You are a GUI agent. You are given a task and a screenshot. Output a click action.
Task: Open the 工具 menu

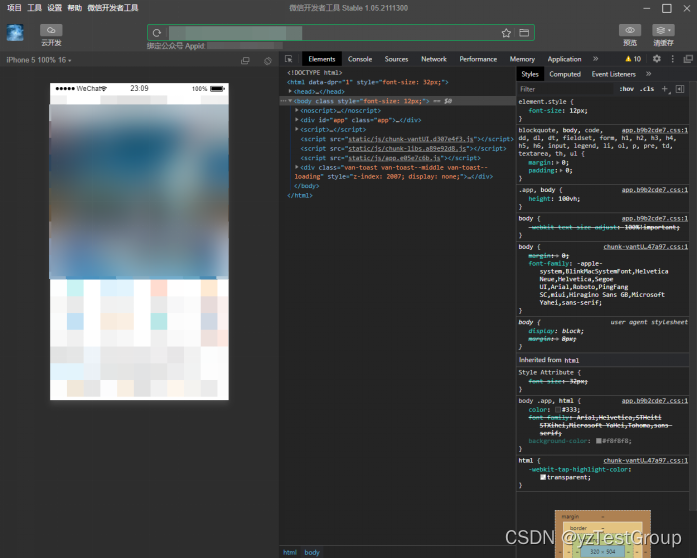34,8
